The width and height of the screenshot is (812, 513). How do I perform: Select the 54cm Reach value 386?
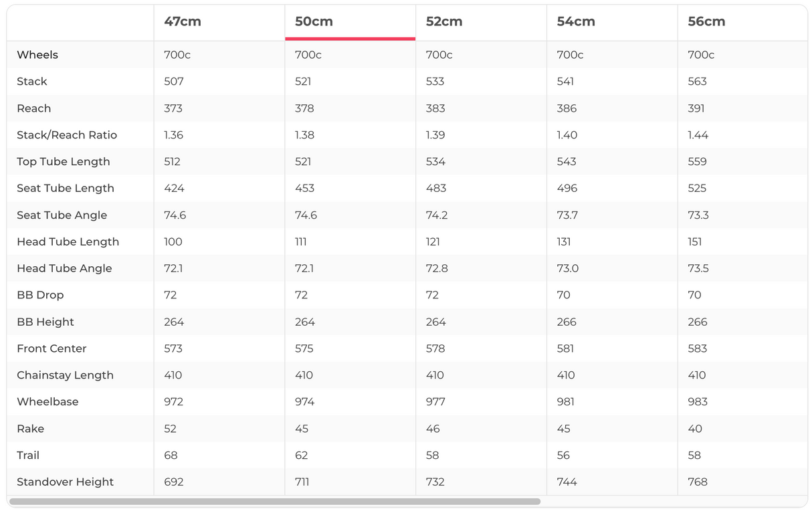(x=567, y=108)
